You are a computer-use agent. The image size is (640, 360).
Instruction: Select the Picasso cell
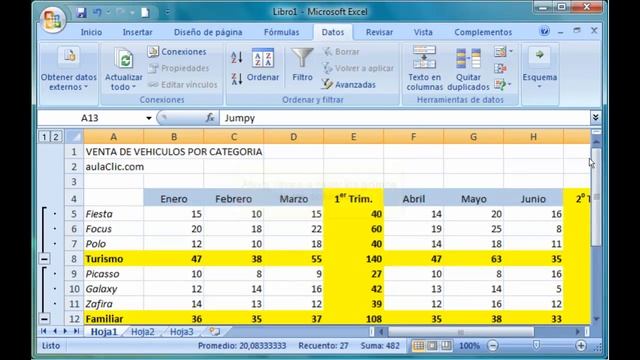point(113,274)
